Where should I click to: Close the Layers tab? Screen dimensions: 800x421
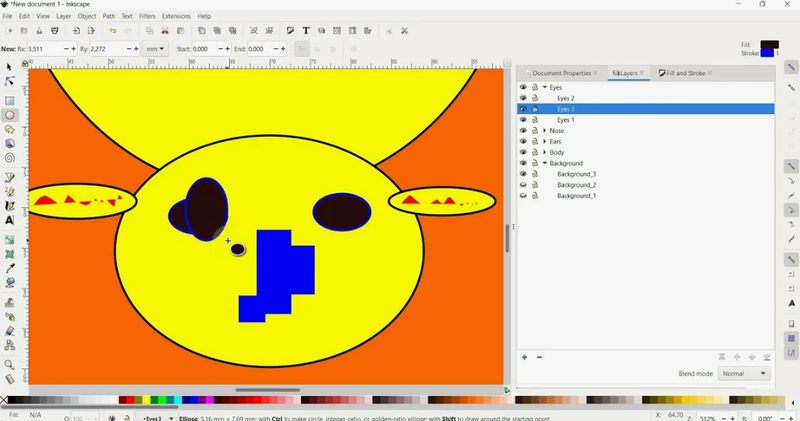click(642, 73)
